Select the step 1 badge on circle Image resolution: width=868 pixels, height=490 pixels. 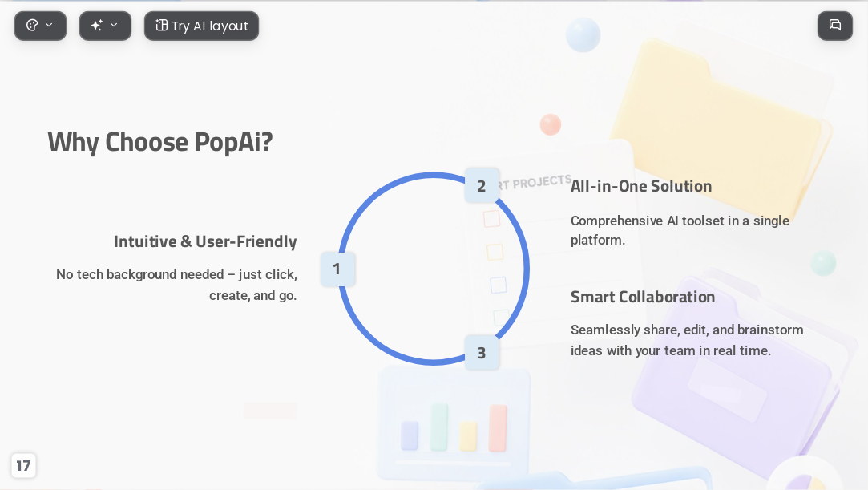(337, 269)
